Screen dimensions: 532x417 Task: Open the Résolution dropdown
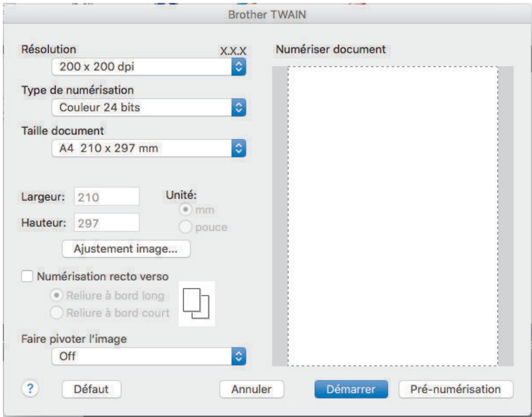[x=149, y=67]
